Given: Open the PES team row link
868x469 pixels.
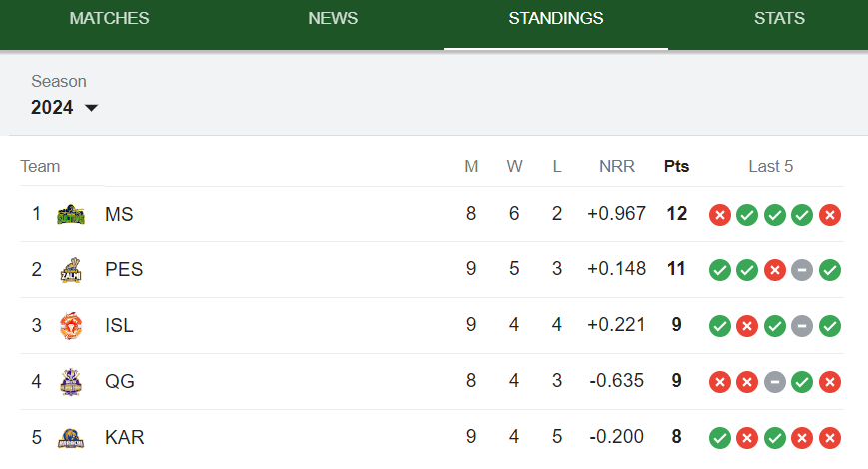Looking at the screenshot, I should [x=432, y=269].
